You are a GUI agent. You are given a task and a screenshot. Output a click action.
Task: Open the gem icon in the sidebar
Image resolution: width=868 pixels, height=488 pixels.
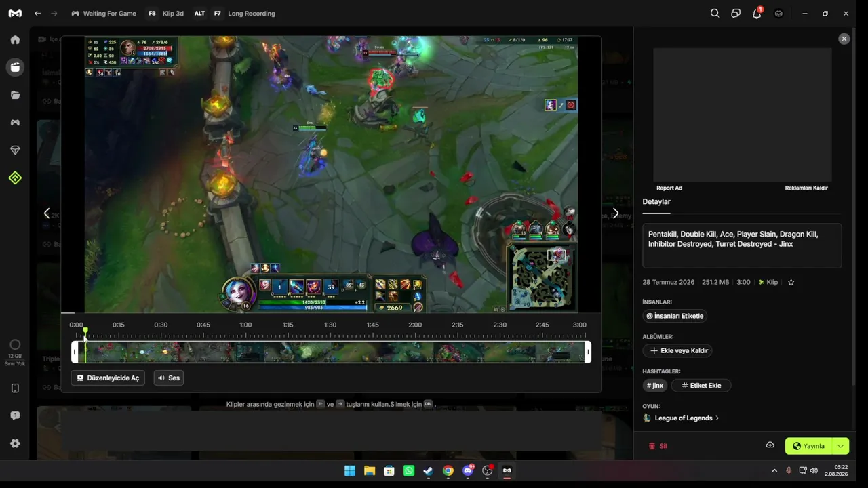tap(15, 150)
